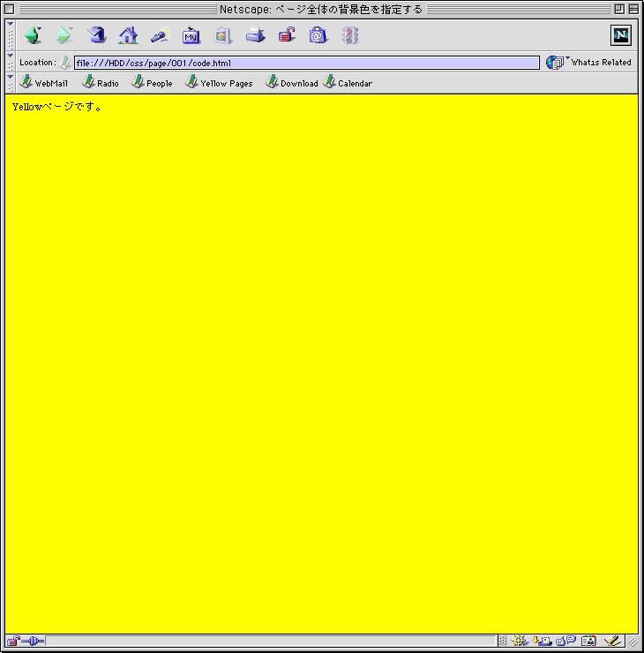Open the Back button history dropdown arrow
Viewport: 644px width, 653px height.
tap(39, 29)
